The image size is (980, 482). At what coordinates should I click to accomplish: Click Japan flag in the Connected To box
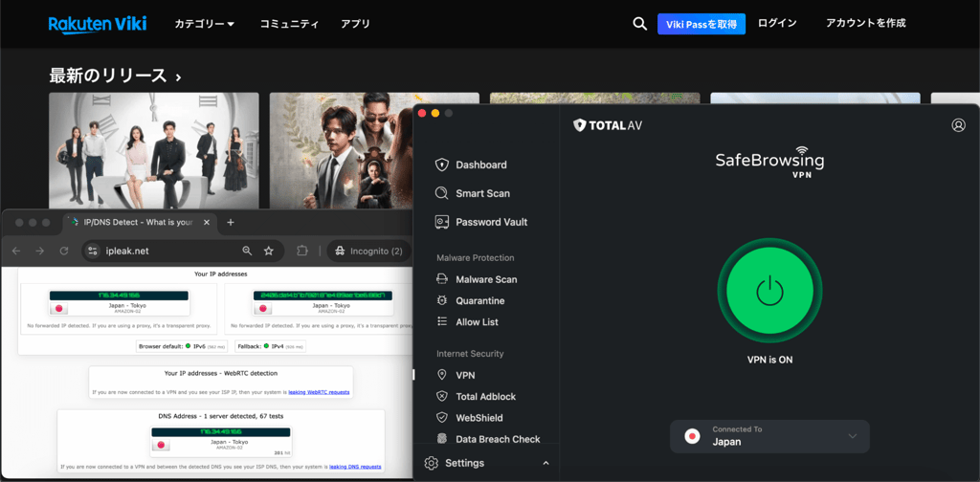692,436
